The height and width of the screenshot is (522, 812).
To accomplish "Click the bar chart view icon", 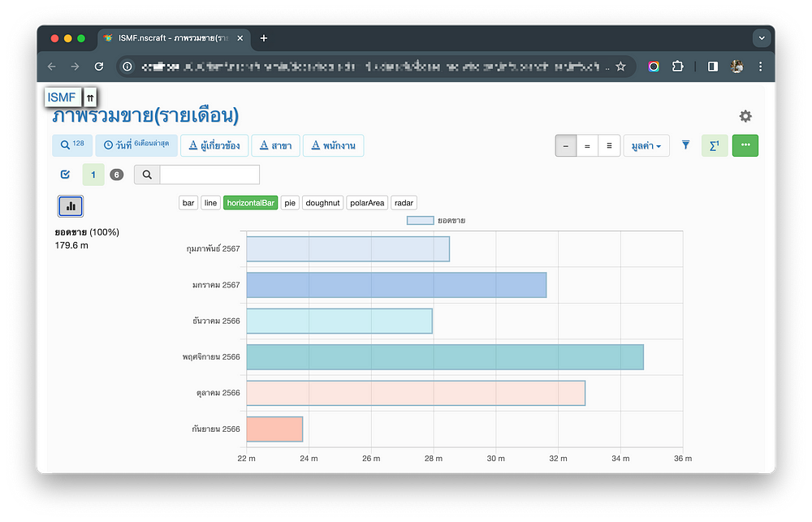I will click(x=71, y=206).
